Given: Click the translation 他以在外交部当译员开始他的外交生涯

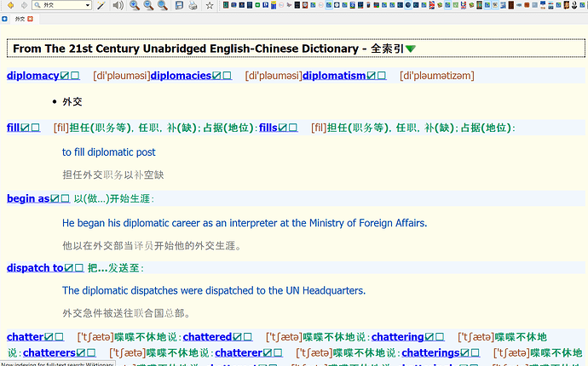Looking at the screenshot, I should click(x=152, y=246).
